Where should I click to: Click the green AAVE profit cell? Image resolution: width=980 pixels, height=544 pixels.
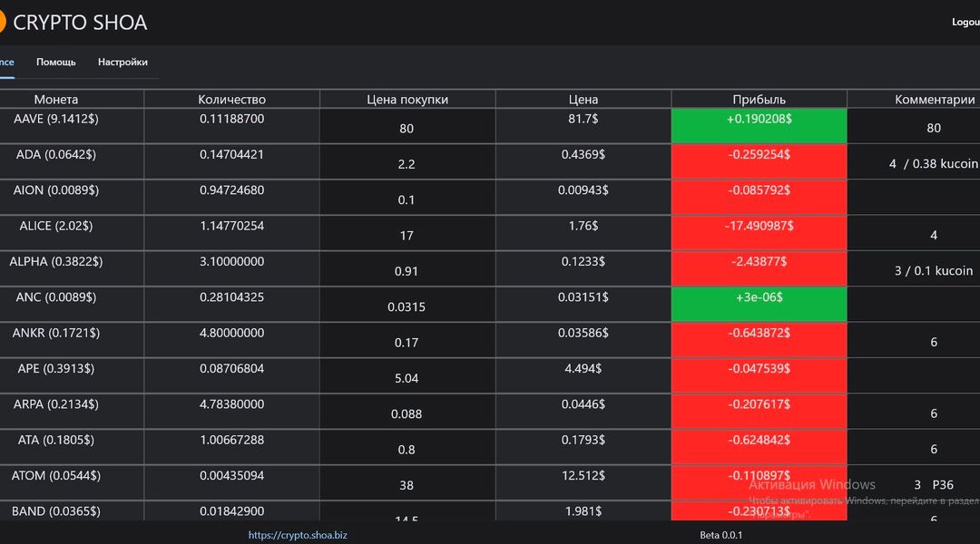tap(759, 125)
